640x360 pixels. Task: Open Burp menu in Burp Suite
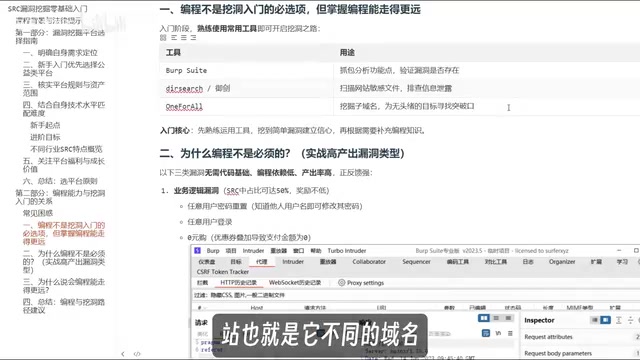point(213,251)
